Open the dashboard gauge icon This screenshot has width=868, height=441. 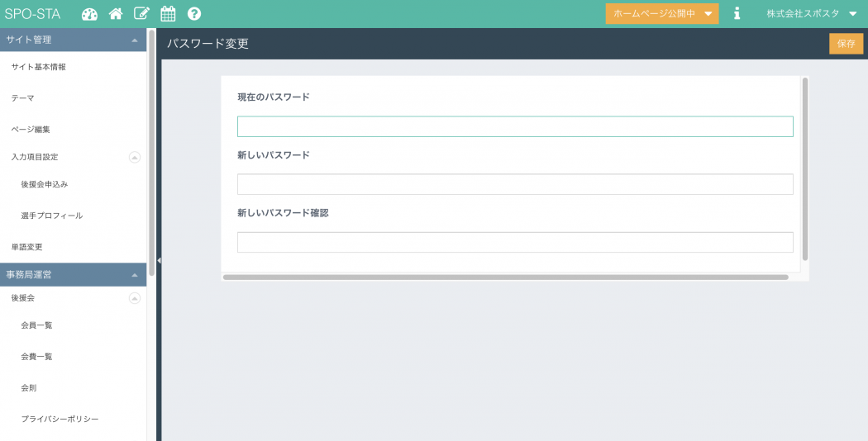[x=89, y=14]
